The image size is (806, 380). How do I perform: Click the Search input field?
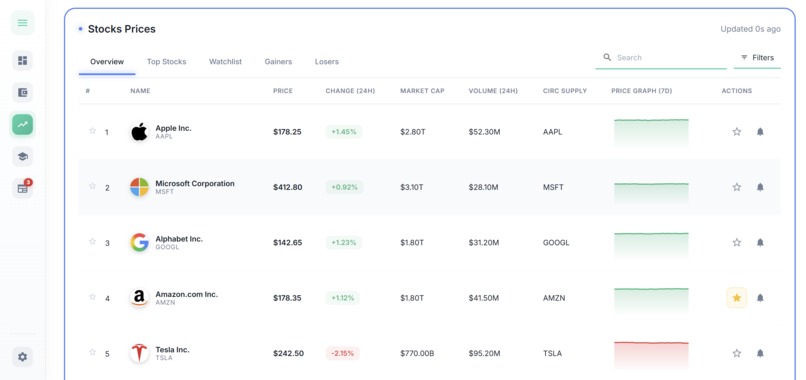(x=661, y=58)
